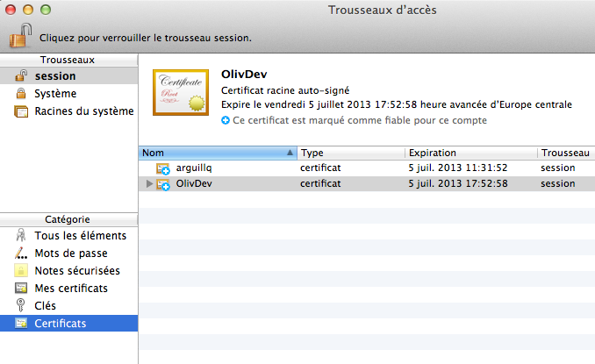Show the Clés category

(x=45, y=306)
